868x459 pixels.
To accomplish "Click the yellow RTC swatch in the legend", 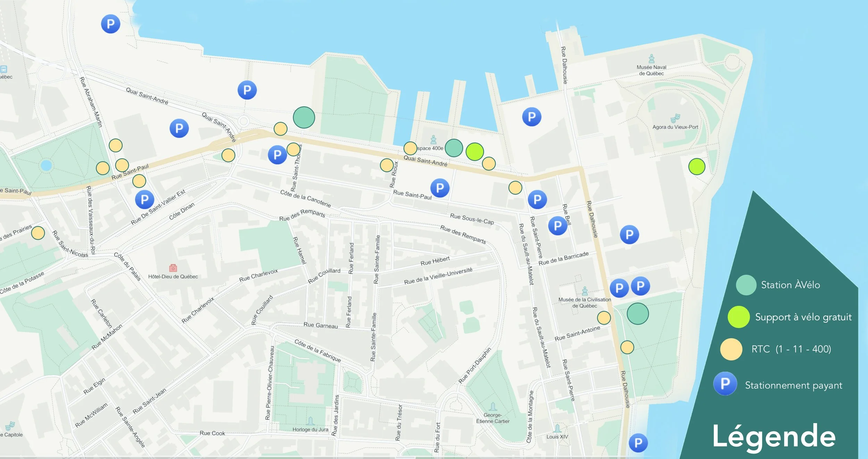I will click(x=731, y=349).
